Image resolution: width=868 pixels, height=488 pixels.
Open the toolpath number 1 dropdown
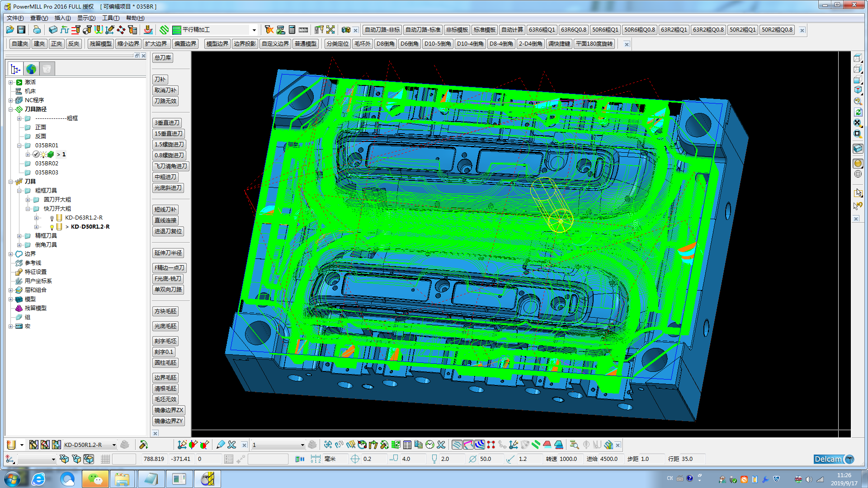coord(302,445)
